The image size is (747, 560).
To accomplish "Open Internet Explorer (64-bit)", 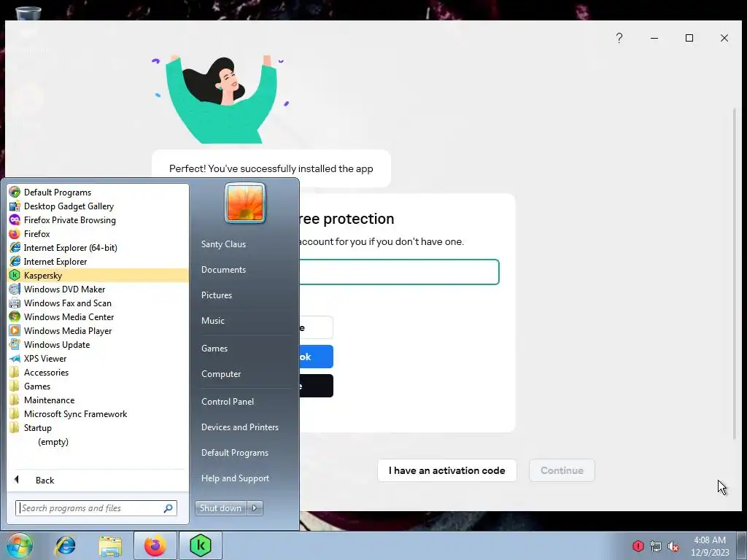I will pos(70,248).
